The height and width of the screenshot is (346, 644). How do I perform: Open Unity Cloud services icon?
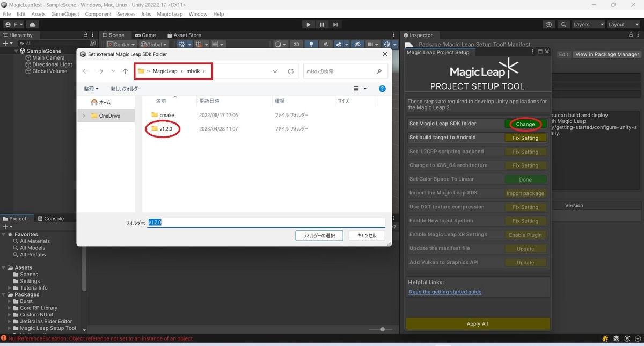point(33,25)
